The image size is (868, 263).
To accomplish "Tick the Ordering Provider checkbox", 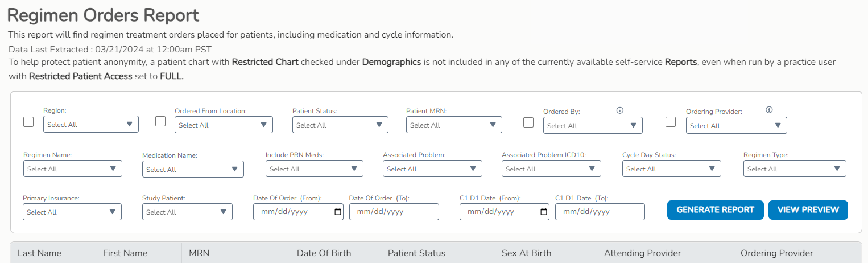I will (x=671, y=122).
